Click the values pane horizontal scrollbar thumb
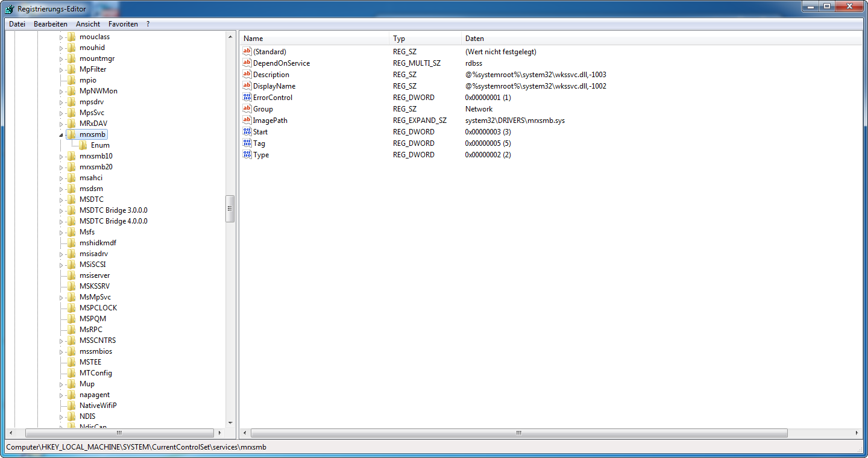868x458 pixels. coord(519,433)
